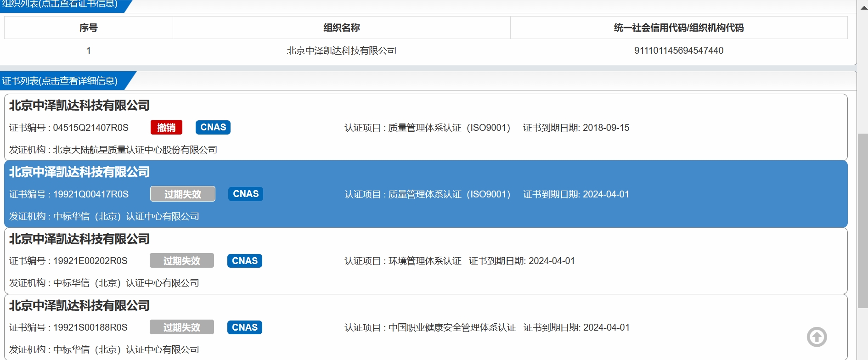Image resolution: width=868 pixels, height=360 pixels.
Task: Click the 统一社会信用代码/组织机构代码 column header
Action: pyautogui.click(x=679, y=28)
